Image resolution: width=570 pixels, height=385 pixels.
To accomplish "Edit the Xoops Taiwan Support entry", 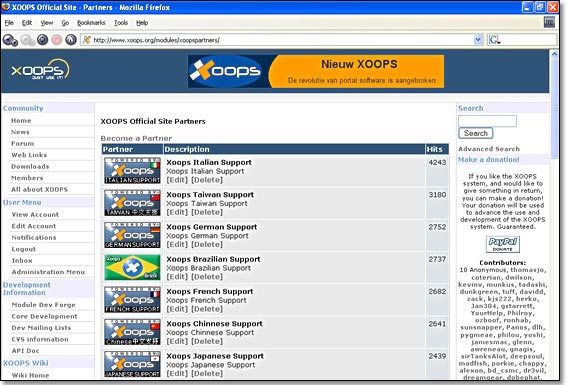I will tap(177, 212).
